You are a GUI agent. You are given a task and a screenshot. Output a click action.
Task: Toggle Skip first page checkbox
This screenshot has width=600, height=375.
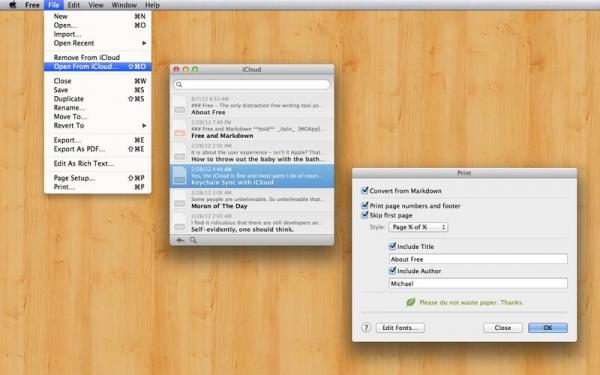click(x=365, y=215)
